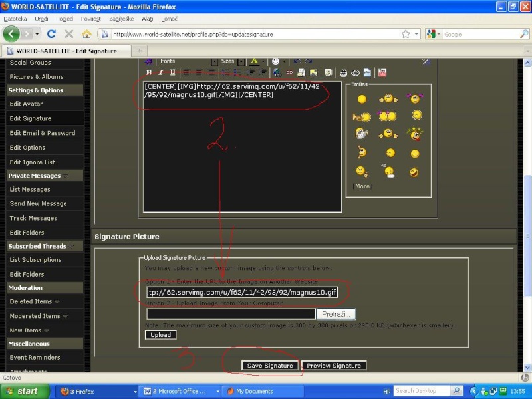Click the Undo icon in editor

(x=297, y=61)
